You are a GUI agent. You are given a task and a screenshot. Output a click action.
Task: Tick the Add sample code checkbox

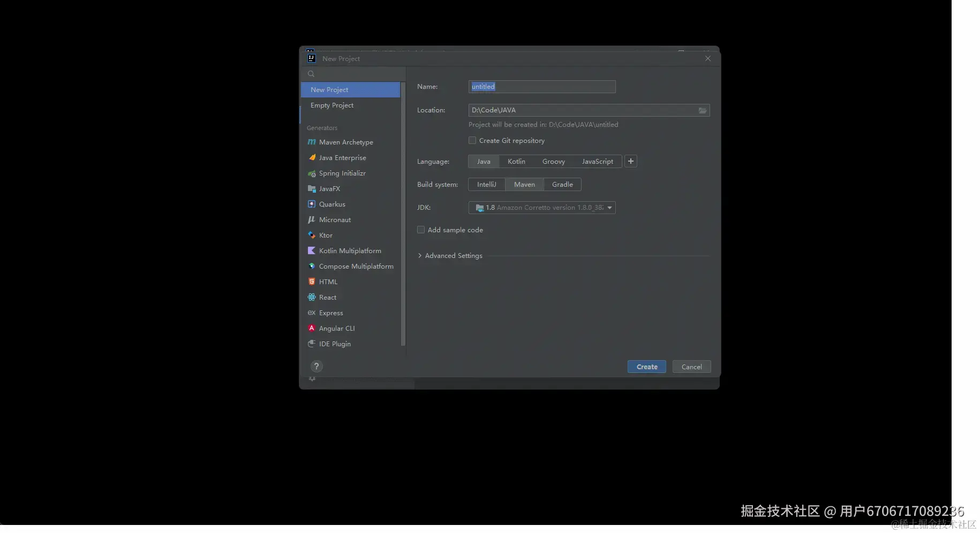click(421, 230)
